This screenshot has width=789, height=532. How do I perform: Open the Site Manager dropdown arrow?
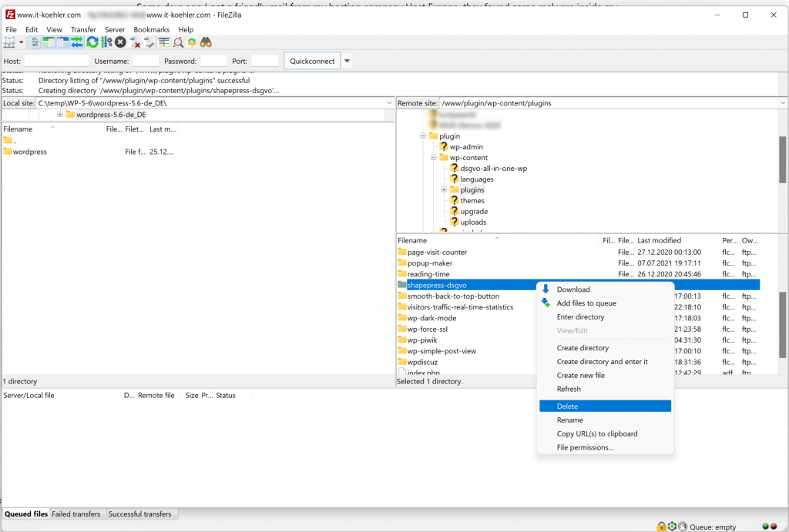coord(21,43)
